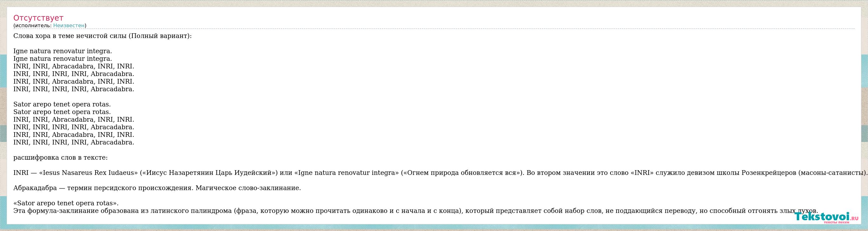Viewport: 868px width, 231px height.
Task: Click the topmost 'Igne natura renovatur integra.' line
Action: click(x=63, y=51)
